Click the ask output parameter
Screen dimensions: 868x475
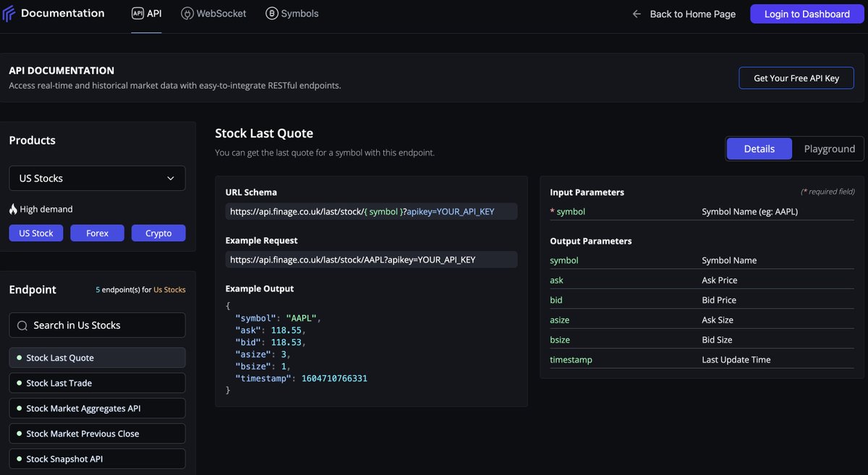point(556,280)
